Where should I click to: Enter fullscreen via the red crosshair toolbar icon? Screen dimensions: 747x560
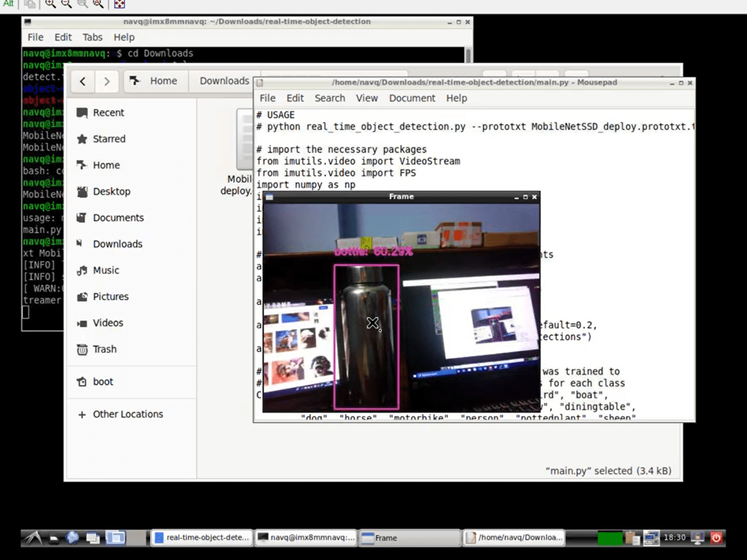coord(119,4)
